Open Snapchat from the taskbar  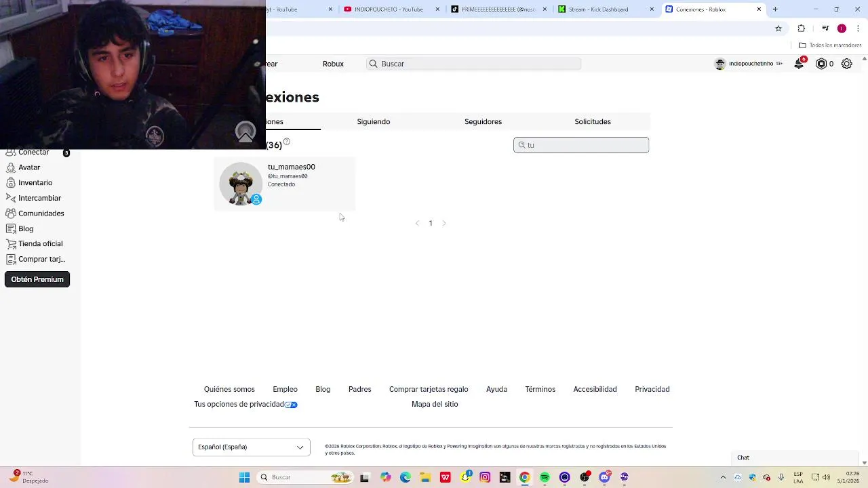(x=465, y=477)
